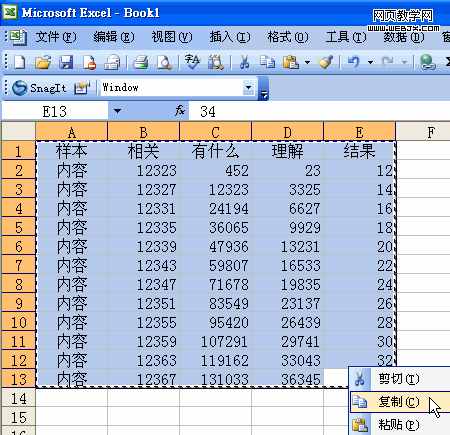This screenshot has height=435, width=450.
Task: Click cell containing 有什么
Action: tap(216, 151)
